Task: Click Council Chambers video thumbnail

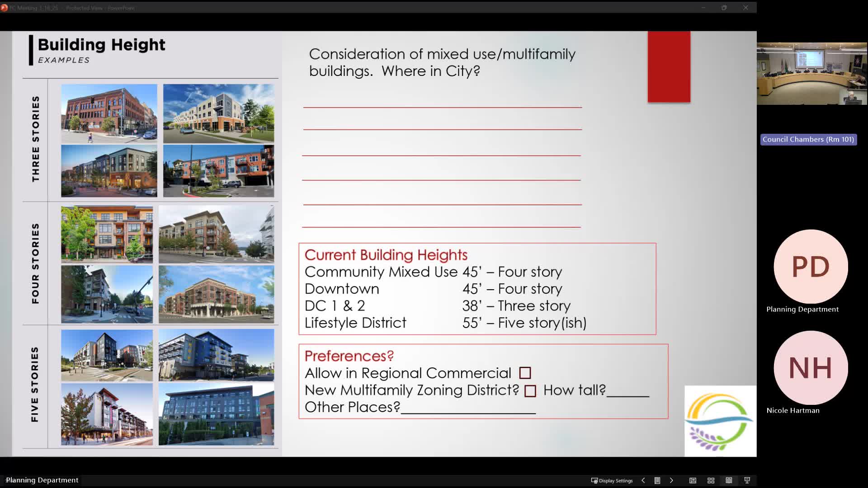Action: pyautogui.click(x=811, y=74)
